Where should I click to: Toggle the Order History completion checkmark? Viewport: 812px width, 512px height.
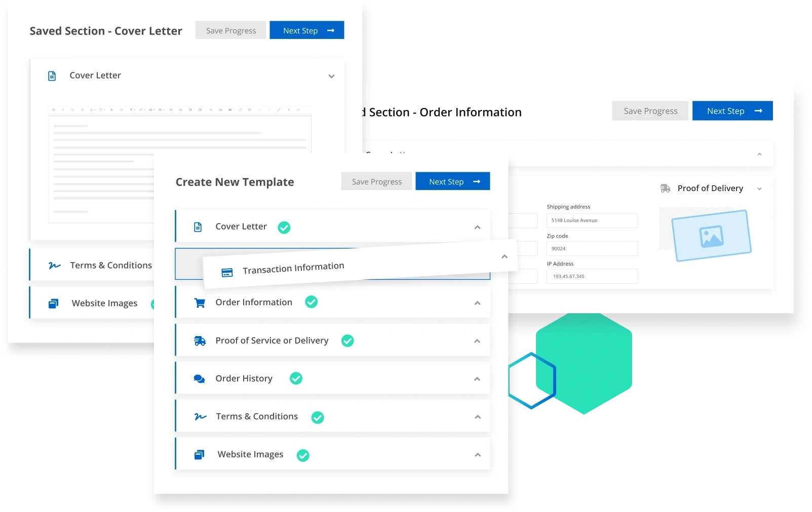coord(296,379)
